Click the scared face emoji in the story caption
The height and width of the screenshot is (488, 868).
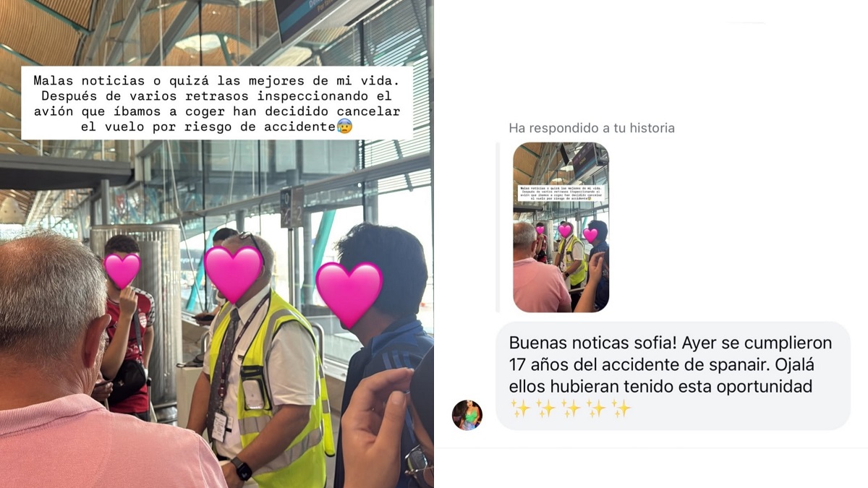point(346,127)
